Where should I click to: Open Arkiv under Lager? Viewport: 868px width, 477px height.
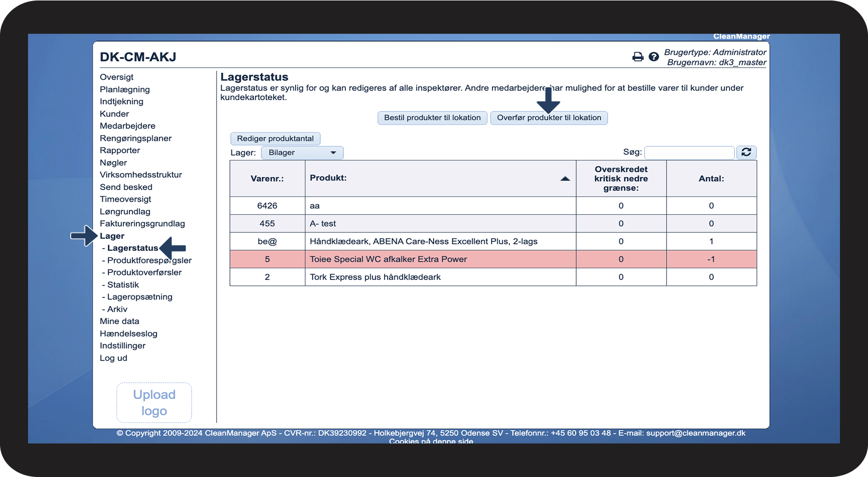(117, 309)
